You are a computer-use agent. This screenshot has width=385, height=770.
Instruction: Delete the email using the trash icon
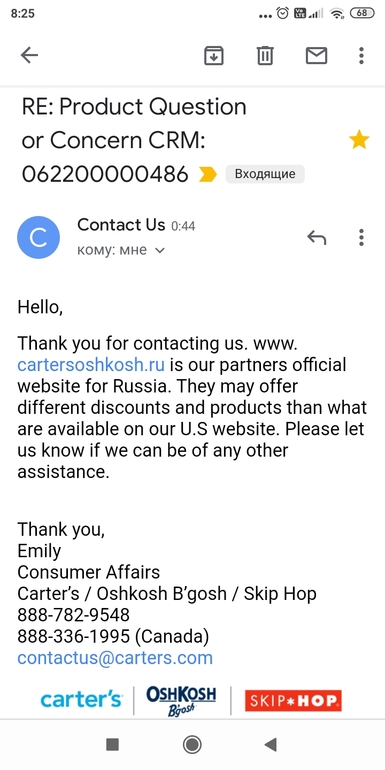point(265,55)
